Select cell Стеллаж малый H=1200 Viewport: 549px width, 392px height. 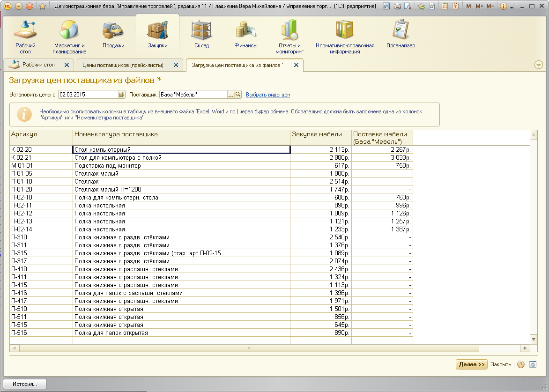click(x=181, y=189)
